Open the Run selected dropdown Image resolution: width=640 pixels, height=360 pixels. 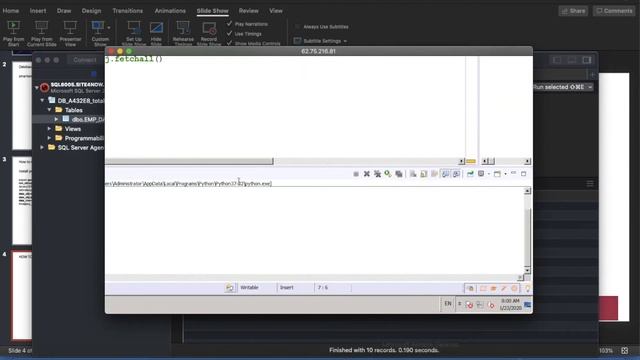[x=590, y=87]
